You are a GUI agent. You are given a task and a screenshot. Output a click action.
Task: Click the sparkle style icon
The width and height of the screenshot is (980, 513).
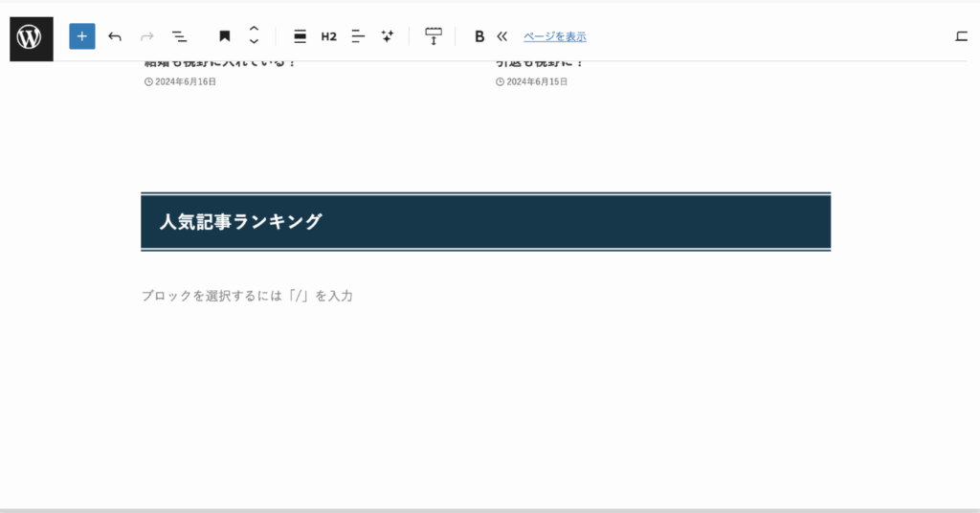click(388, 36)
